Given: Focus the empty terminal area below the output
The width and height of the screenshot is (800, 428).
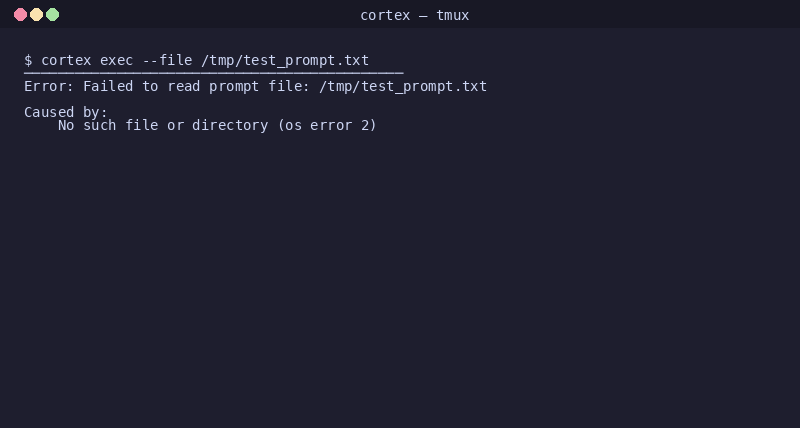Looking at the screenshot, I should pos(400,281).
